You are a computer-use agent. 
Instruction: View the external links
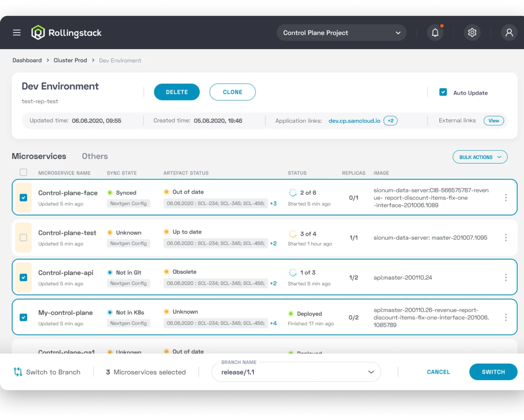[x=494, y=121]
